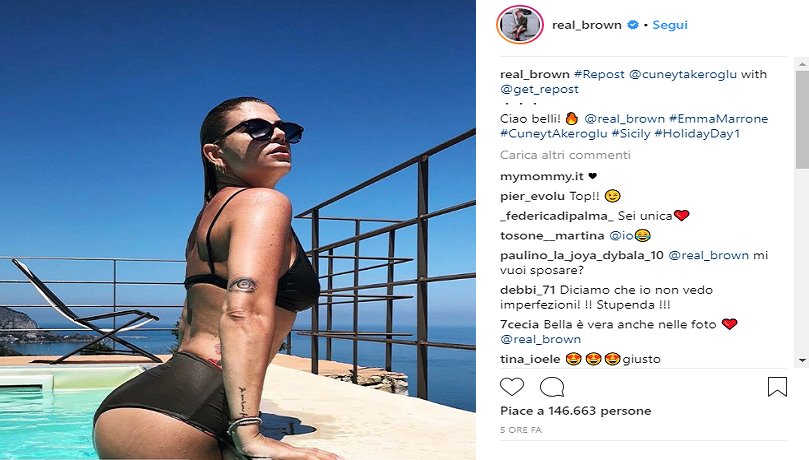
Task: Open the @get_repost mention
Action: pyautogui.click(x=539, y=89)
